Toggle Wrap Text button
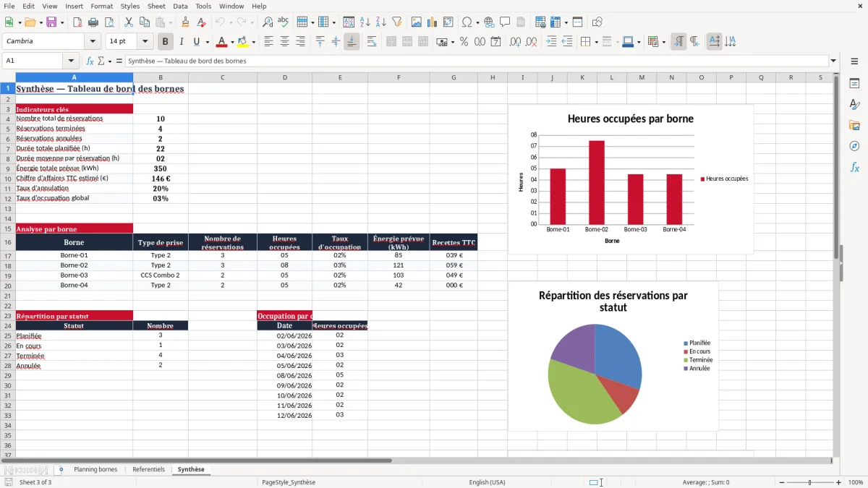The image size is (868, 488). [371, 42]
